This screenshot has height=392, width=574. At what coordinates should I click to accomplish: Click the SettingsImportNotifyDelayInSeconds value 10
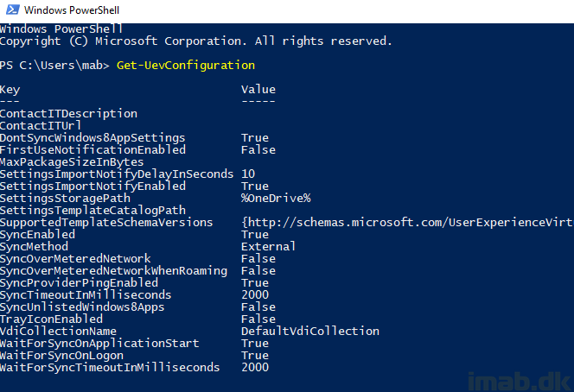click(x=248, y=174)
